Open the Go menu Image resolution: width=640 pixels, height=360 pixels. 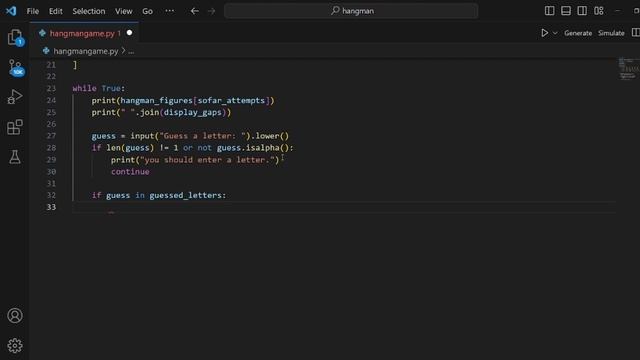pos(147,11)
